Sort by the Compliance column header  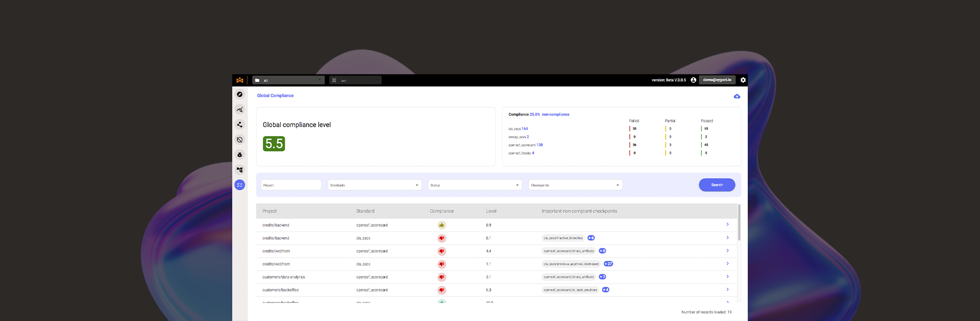442,211
